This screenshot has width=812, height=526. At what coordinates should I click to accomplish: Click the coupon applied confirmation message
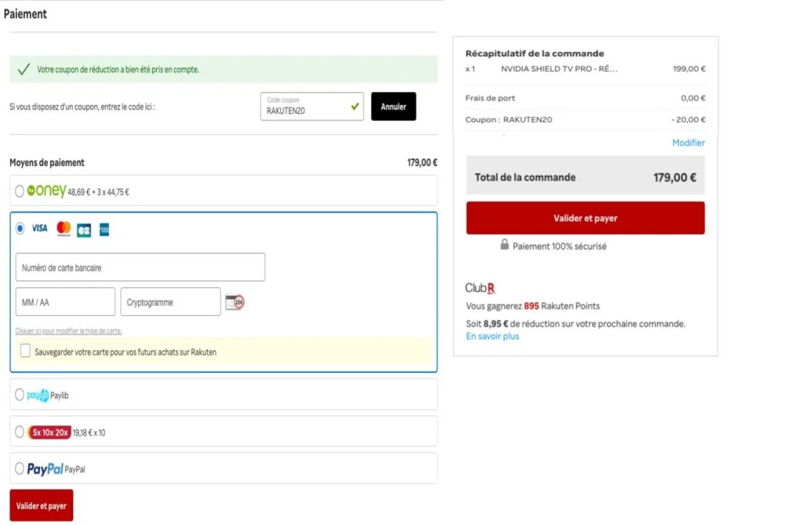[118, 70]
